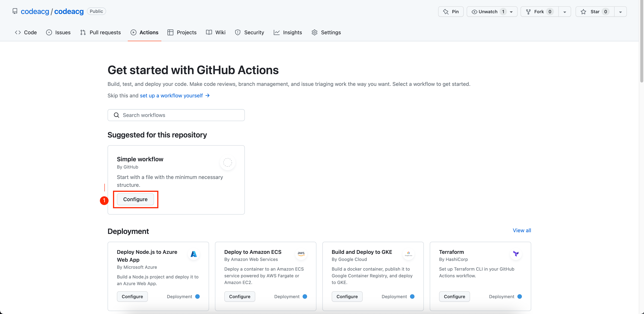
Task: Click the 'Terraform' card title
Action: pyautogui.click(x=451, y=252)
